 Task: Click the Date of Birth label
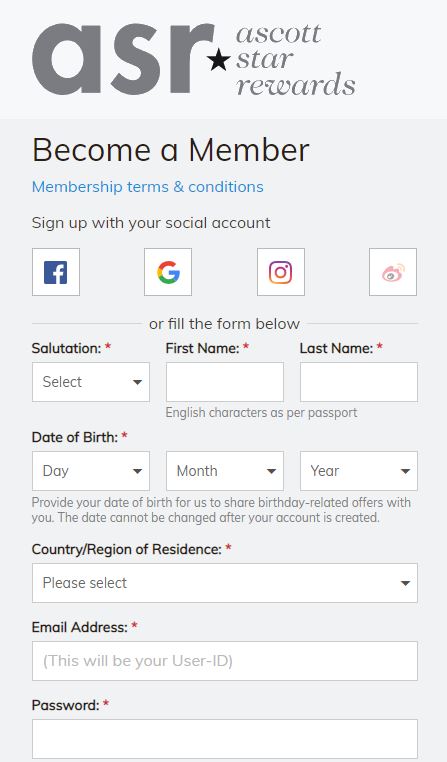[x=75, y=437]
